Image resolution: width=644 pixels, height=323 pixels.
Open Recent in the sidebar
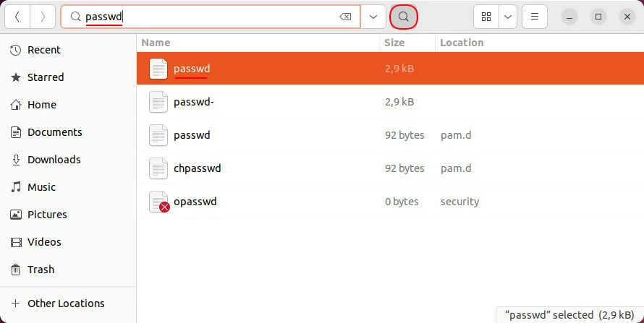(44, 50)
